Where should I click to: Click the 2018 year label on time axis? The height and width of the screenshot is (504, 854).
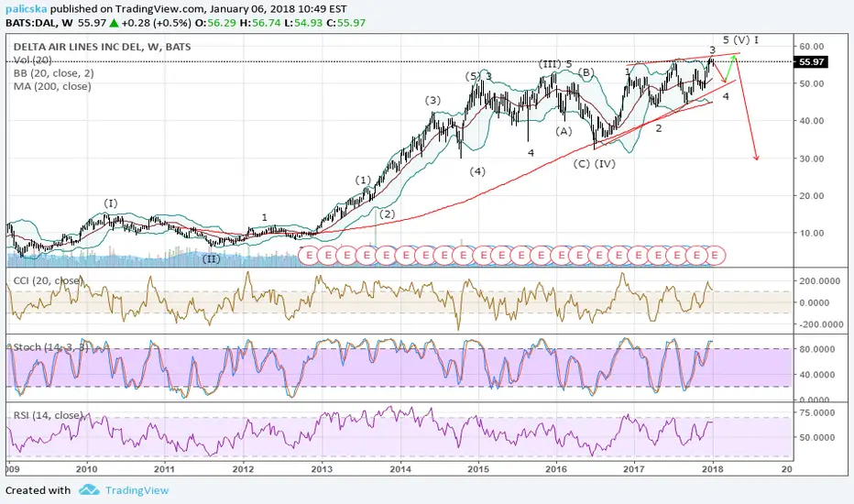[x=712, y=468]
